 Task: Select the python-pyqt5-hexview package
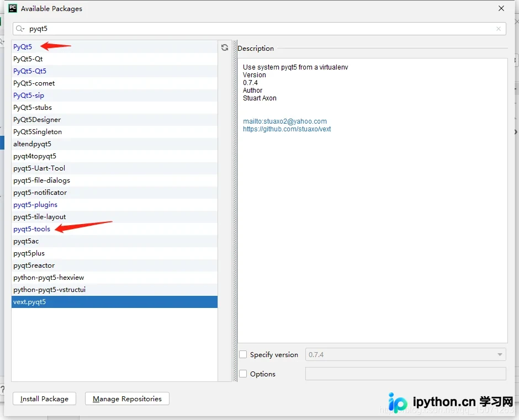pos(114,278)
